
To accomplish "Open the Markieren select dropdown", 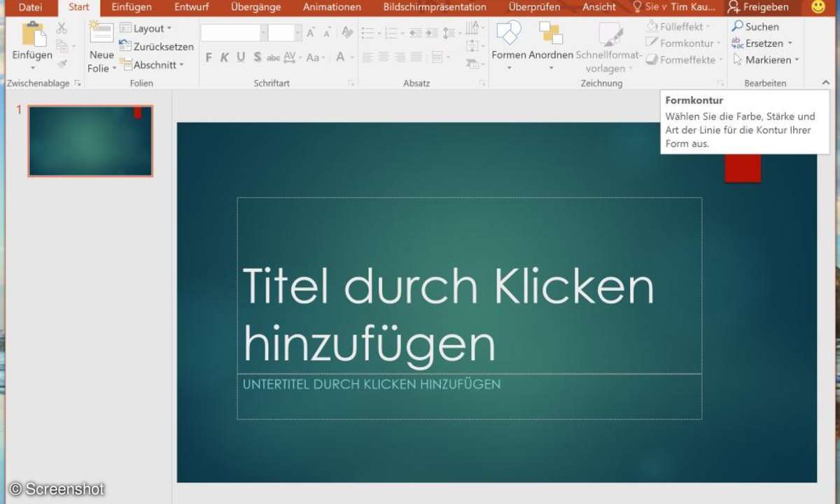I will pyautogui.click(x=765, y=60).
